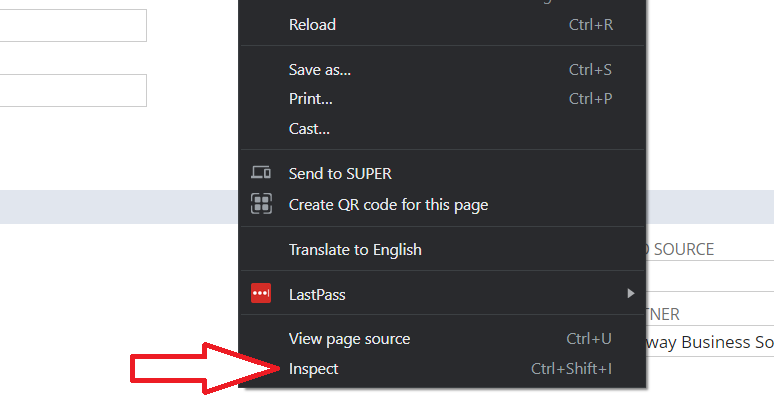The width and height of the screenshot is (774, 400).
Task: Select the Send to SUPER entry text
Action: (340, 173)
